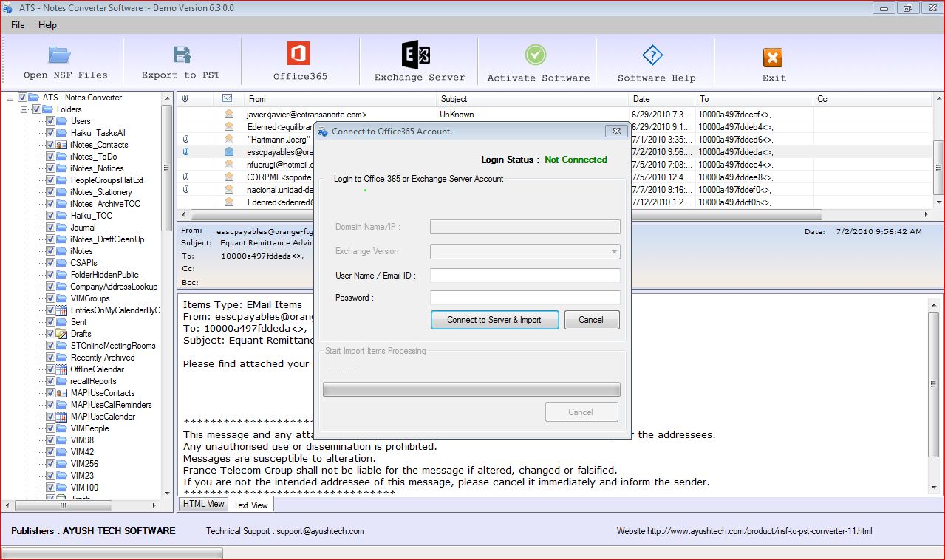The height and width of the screenshot is (560, 945).
Task: Select the CompanyAddressLookup folder
Action: coord(114,287)
